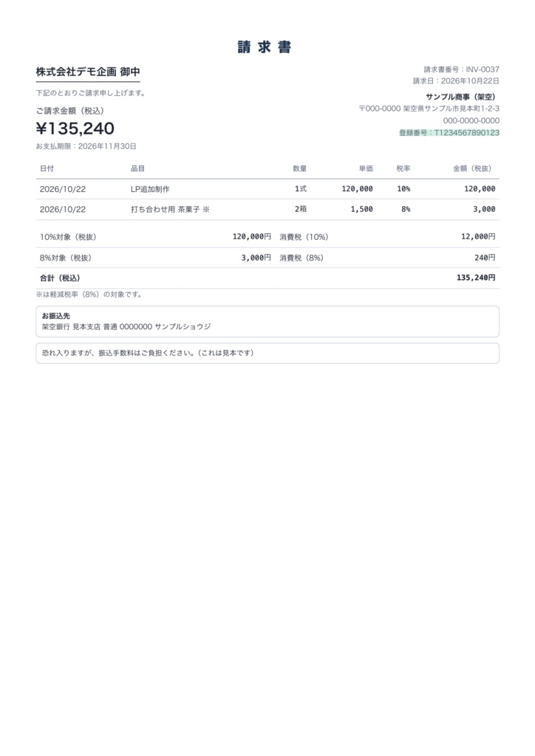Click the unit price 1,500

pos(362,209)
